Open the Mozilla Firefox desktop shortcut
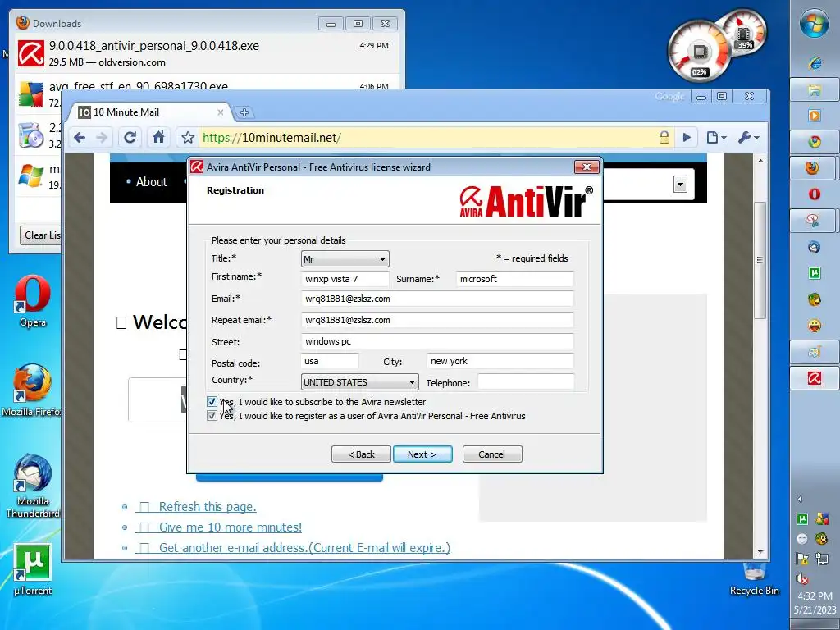The image size is (840, 630). point(32,390)
